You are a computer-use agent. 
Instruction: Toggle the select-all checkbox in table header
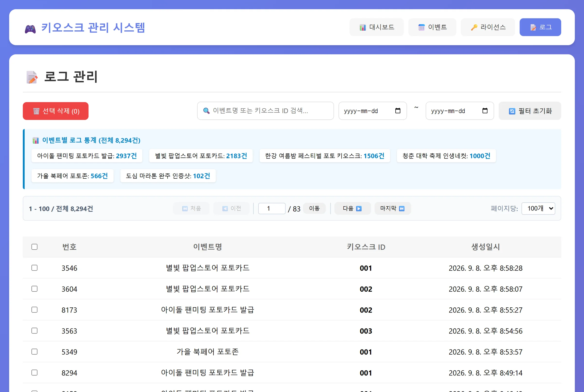(35, 247)
